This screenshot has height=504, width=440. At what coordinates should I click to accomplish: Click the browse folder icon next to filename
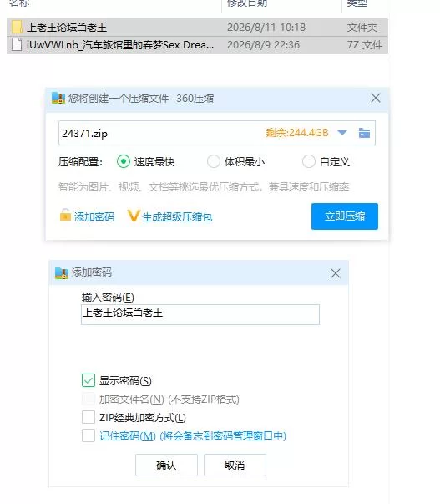pos(364,133)
